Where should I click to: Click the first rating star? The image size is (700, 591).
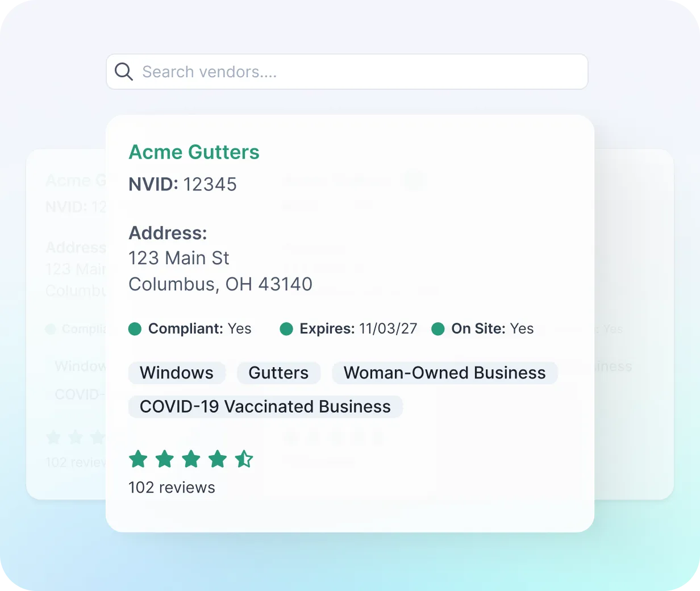[138, 459]
